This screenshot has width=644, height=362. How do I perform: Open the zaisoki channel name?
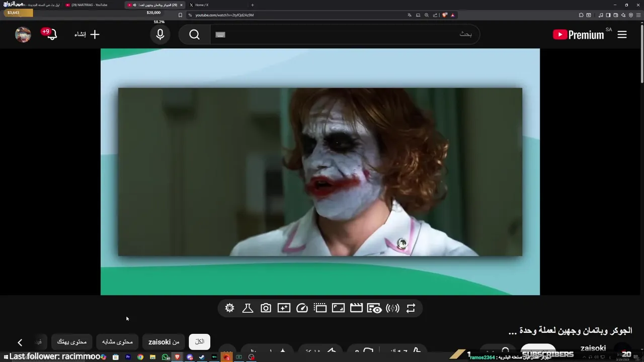point(593,348)
